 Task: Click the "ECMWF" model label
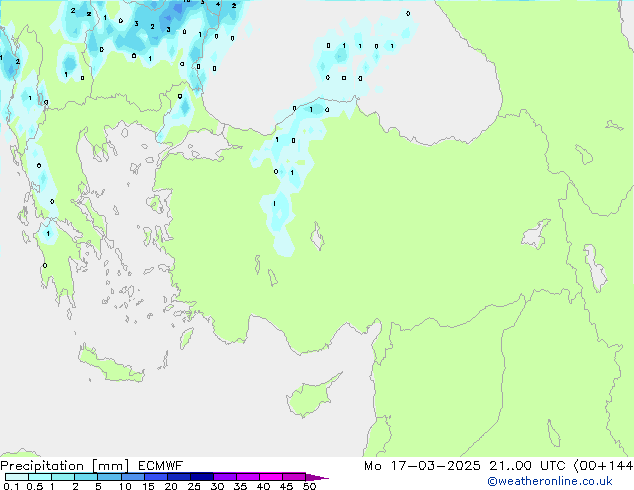(160, 466)
